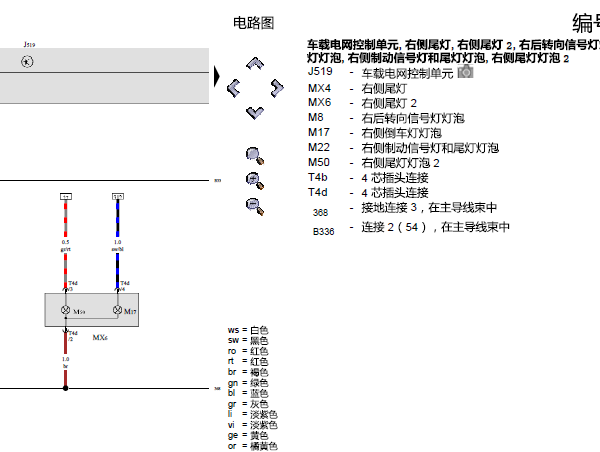Screen dimensions: 600x452
Task: Select legend entry M22 右侧制动信号灯和尾灯灯泡
Action: [403, 148]
